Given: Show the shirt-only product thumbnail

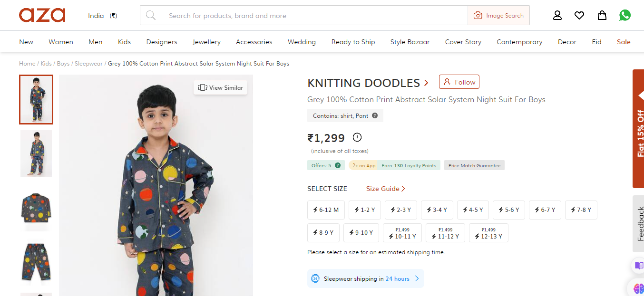Looking at the screenshot, I should point(36,207).
